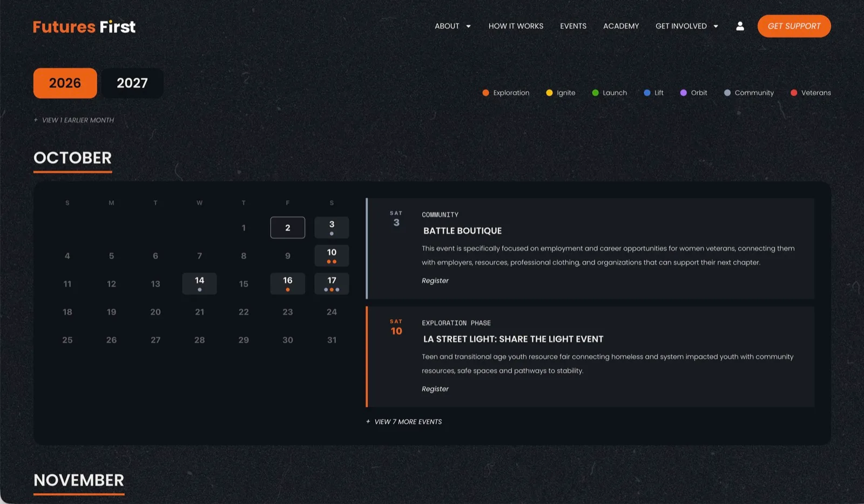Toggle the Community category filter
This screenshot has width=864, height=504.
(x=749, y=93)
